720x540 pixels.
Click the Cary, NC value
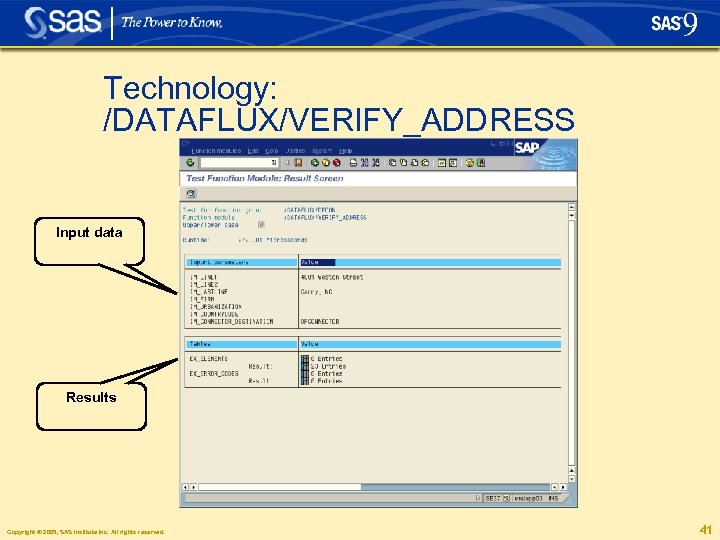click(x=316, y=292)
